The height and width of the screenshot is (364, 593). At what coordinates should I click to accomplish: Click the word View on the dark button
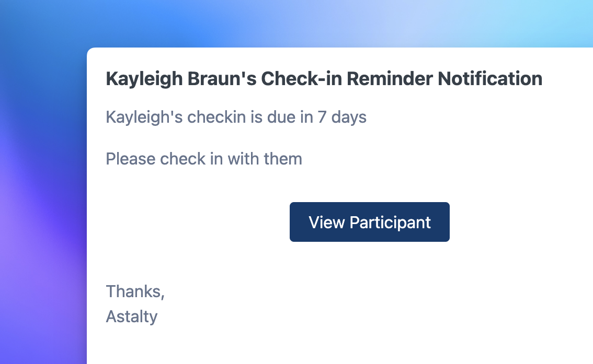point(327,222)
